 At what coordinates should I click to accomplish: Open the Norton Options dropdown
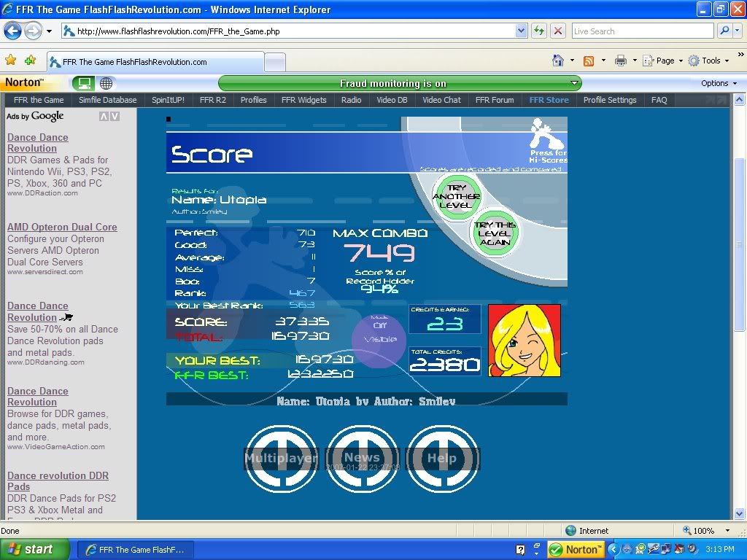click(x=719, y=83)
